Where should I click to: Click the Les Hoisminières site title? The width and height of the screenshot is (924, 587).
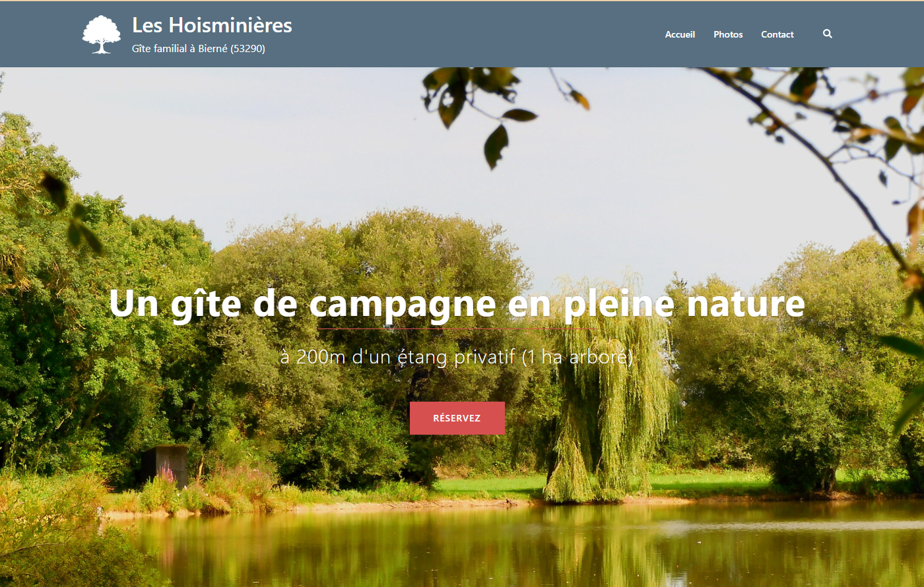[212, 25]
